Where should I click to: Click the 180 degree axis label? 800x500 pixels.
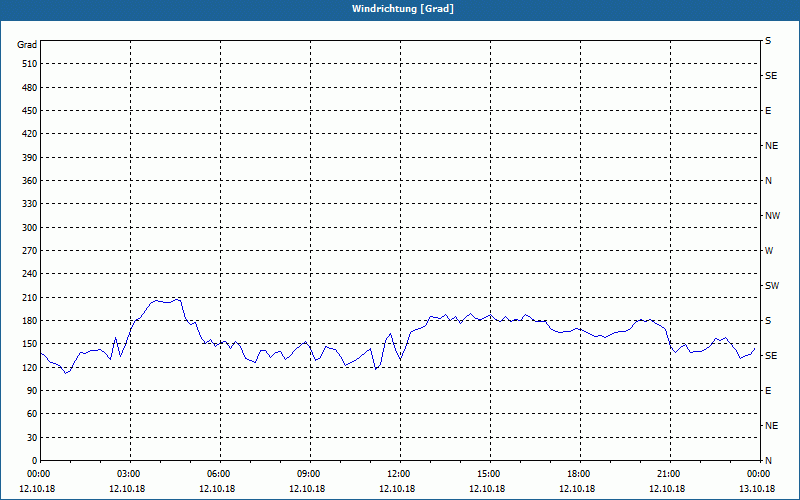[30, 321]
